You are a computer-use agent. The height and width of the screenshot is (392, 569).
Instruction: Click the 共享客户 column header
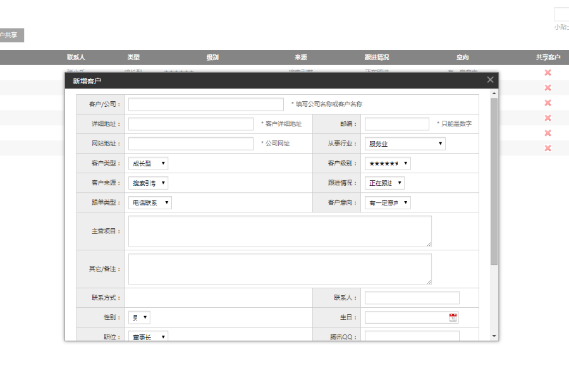(x=548, y=58)
